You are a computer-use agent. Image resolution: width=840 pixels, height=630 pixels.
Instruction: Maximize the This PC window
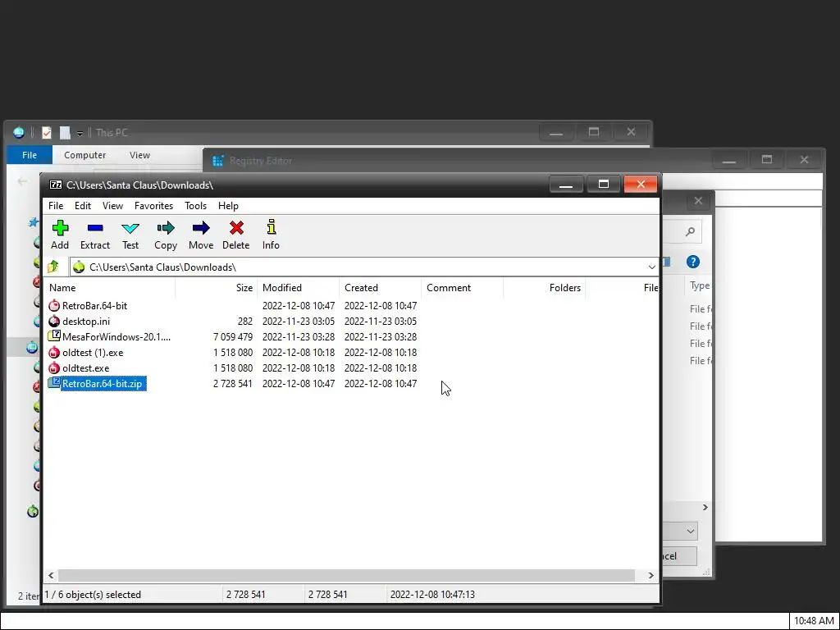pos(594,132)
